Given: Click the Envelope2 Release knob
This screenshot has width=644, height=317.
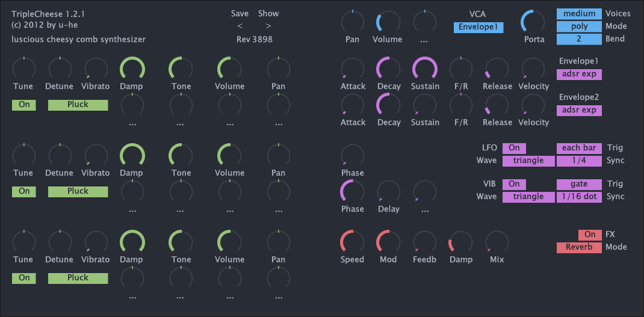Looking at the screenshot, I should [497, 104].
